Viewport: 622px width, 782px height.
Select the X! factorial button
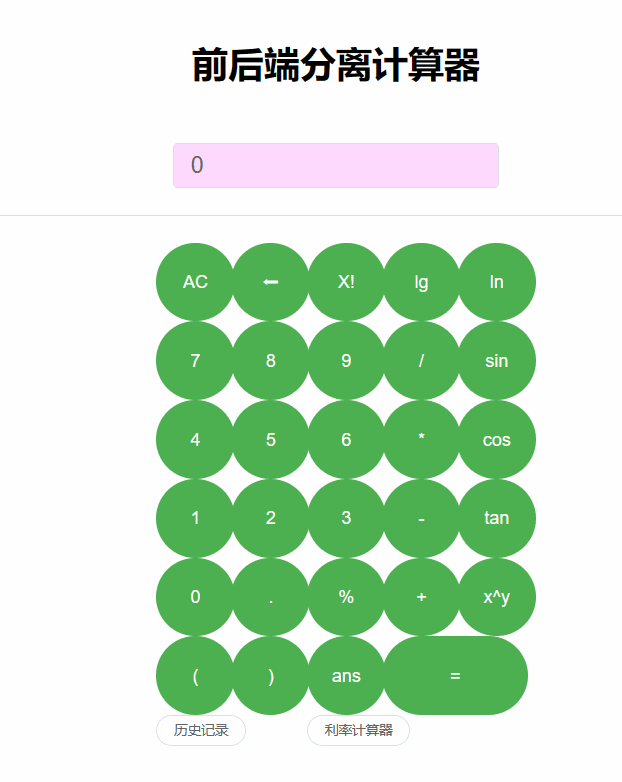click(346, 282)
